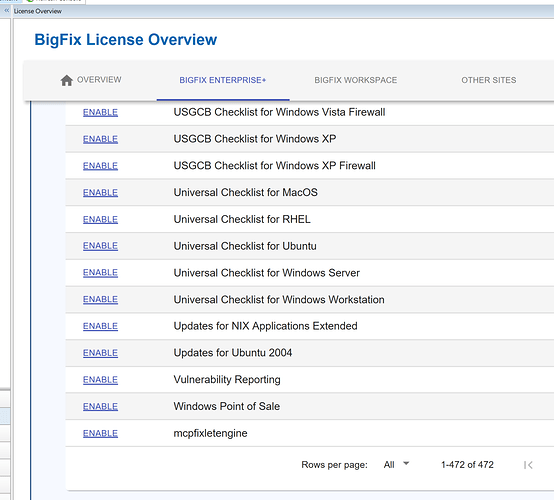This screenshot has height=500, width=554.
Task: Select text 'Updates for Ubuntu 2004'
Action: [233, 353]
